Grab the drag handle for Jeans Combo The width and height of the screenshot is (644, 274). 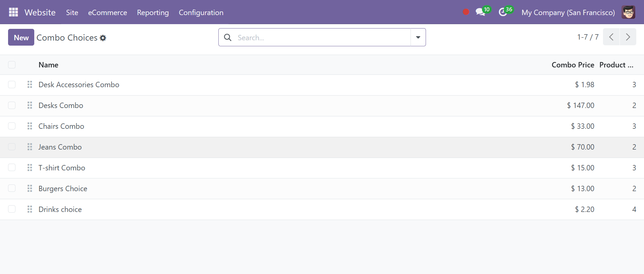pyautogui.click(x=30, y=147)
